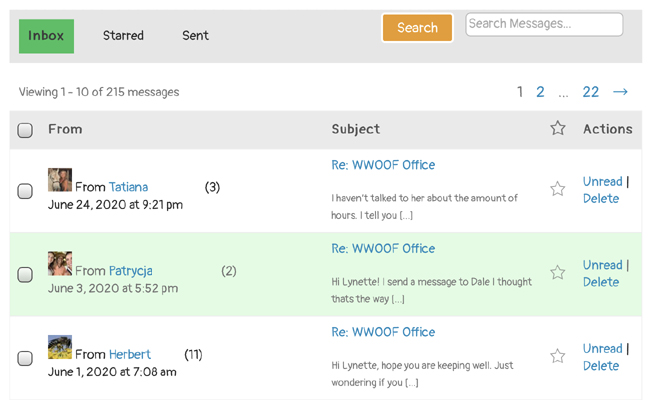
Task: Click the star icon in the column header
Action: pyautogui.click(x=558, y=128)
